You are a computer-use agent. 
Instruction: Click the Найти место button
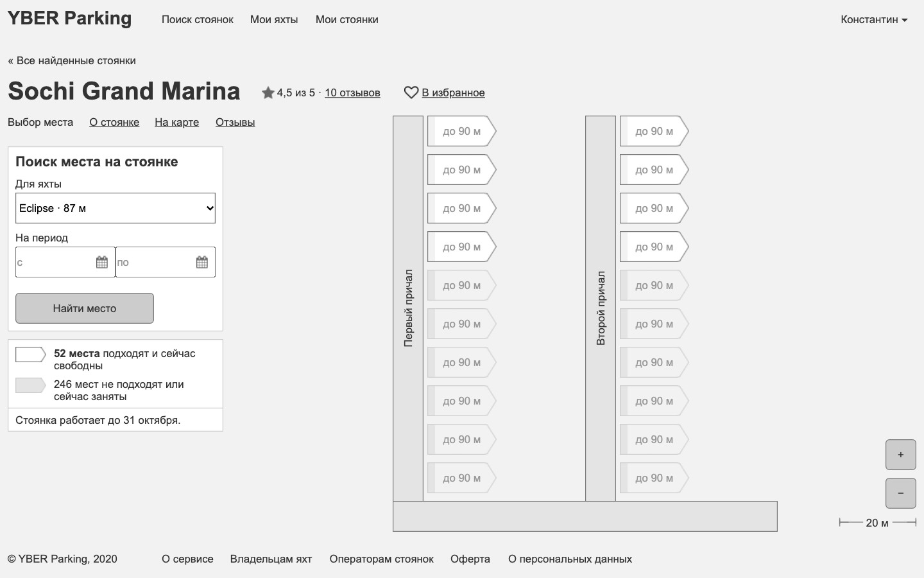click(85, 308)
